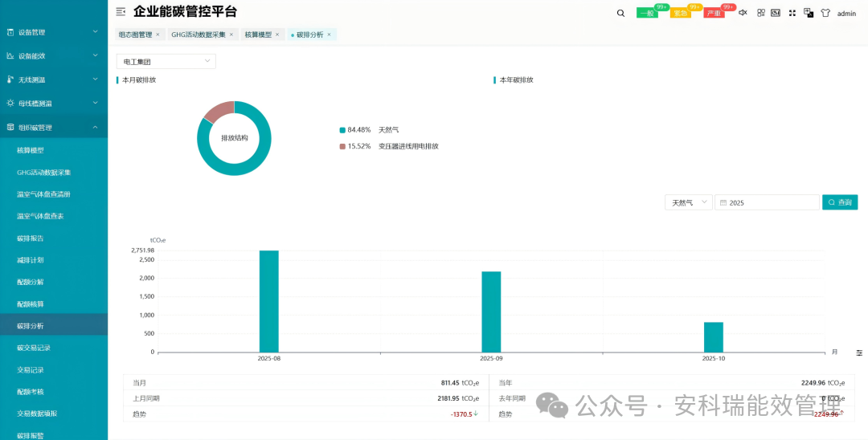The image size is (868, 440).
Task: Click the 设备管理 menu icon
Action: tap(10, 32)
